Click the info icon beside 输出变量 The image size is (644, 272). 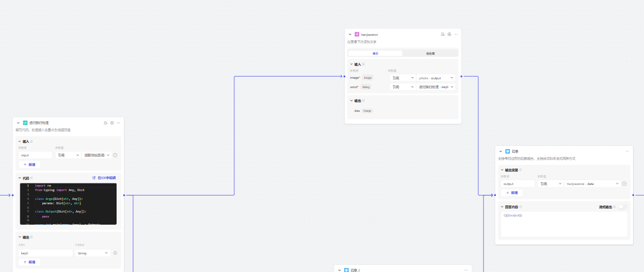[x=520, y=170]
